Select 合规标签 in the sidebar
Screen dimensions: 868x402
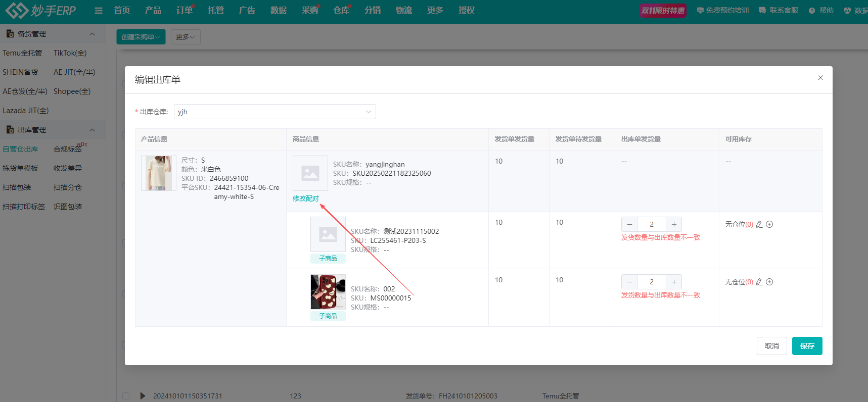pos(68,149)
